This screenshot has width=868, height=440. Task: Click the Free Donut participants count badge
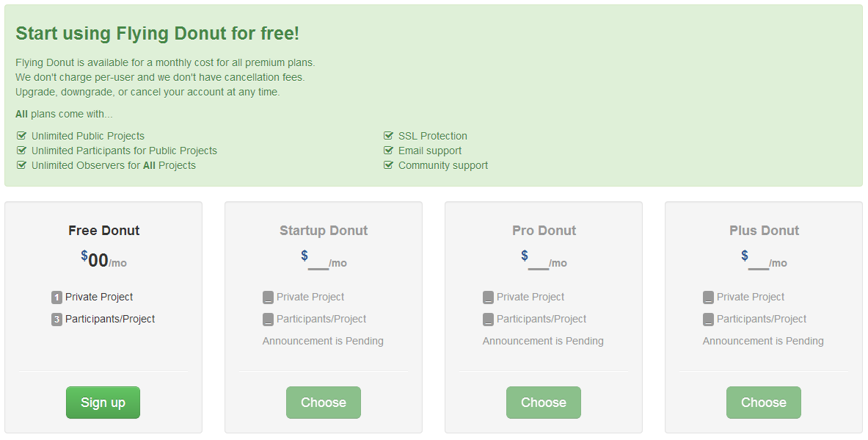click(x=56, y=320)
